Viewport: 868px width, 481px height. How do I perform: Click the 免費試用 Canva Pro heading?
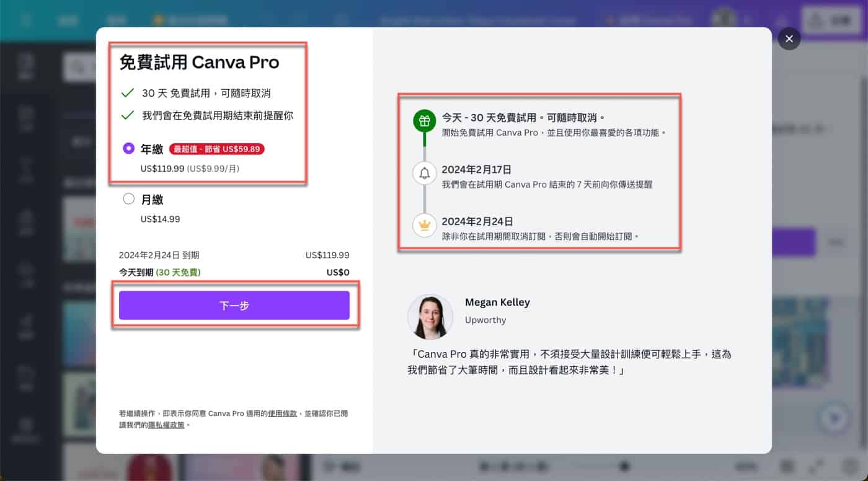tap(199, 62)
